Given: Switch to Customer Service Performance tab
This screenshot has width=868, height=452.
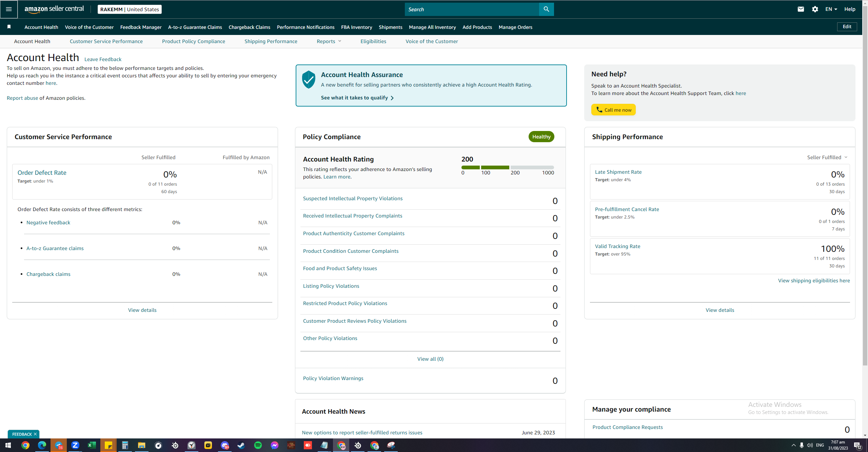Looking at the screenshot, I should coord(106,41).
